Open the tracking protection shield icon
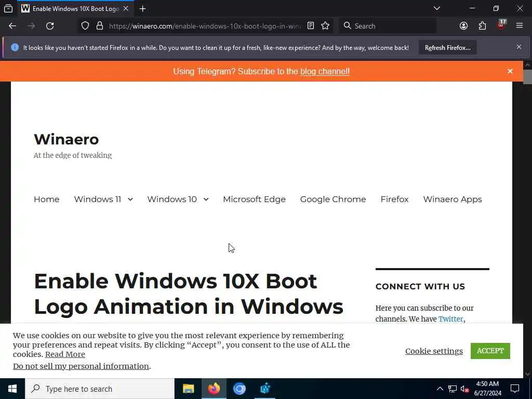 (x=85, y=26)
